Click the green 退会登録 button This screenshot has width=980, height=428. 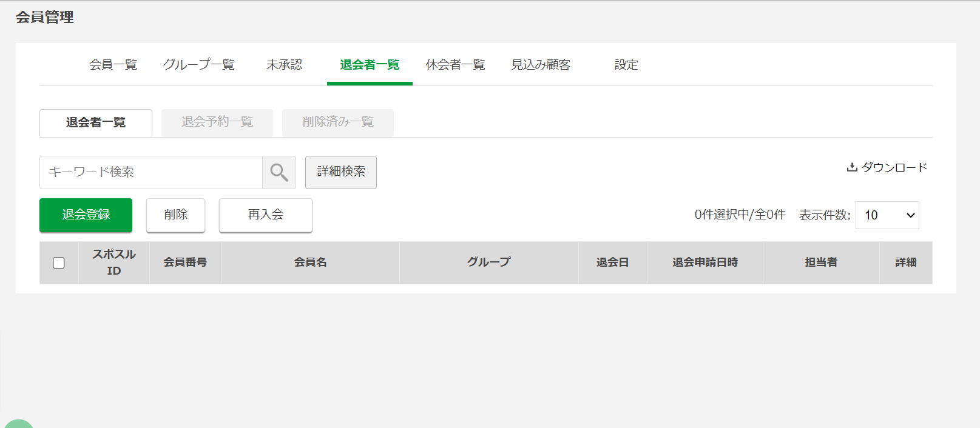tap(86, 215)
